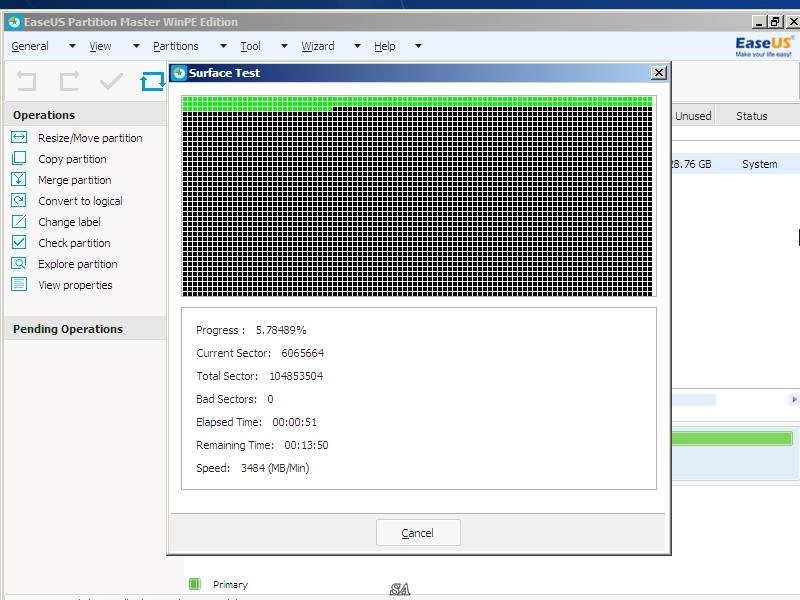Click the Remaining Time 00:13:50 value
This screenshot has height=600, width=800.
click(306, 445)
